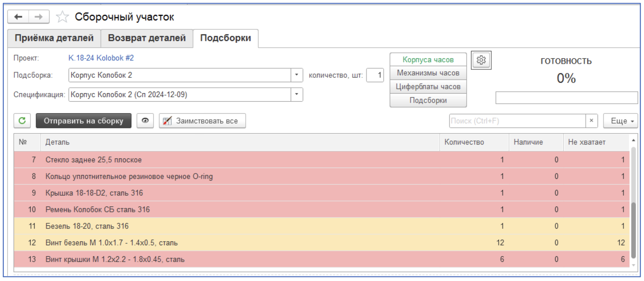
Task: Select the Механизмы часов filter
Action: 428,73
